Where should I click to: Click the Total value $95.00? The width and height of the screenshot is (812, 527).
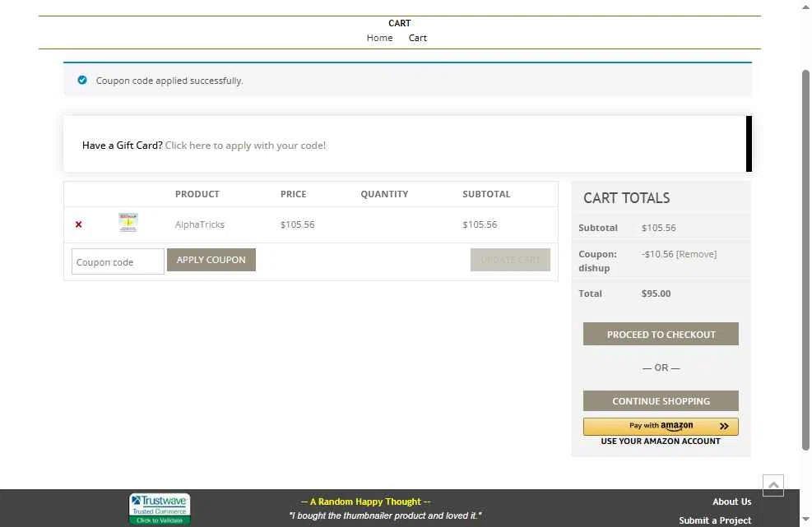click(x=657, y=294)
